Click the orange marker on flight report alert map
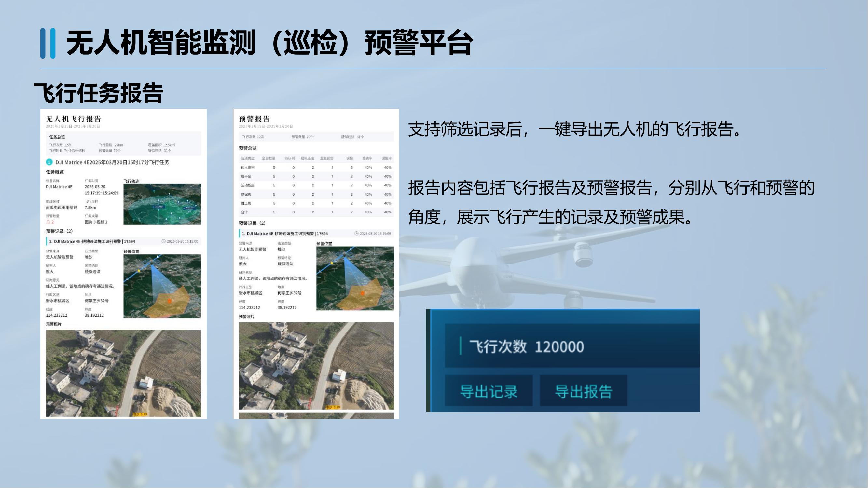Screen dimensions: 868x488 [x=170, y=300]
